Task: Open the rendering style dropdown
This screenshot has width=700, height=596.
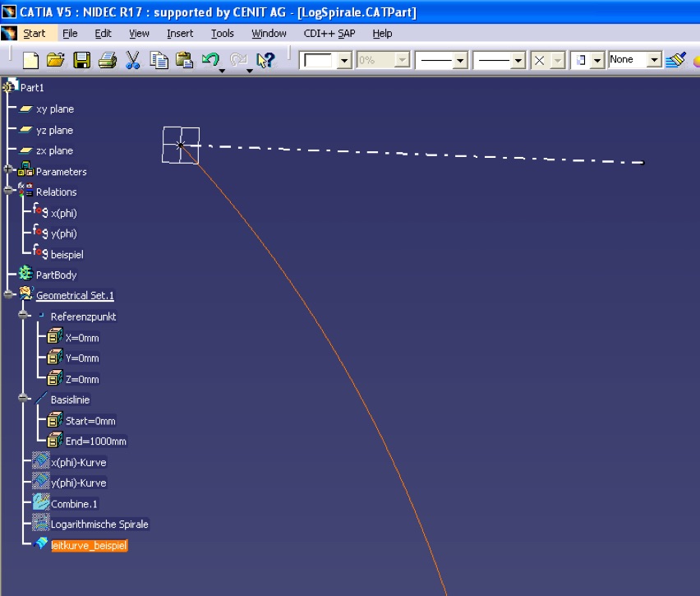Action: (x=597, y=60)
